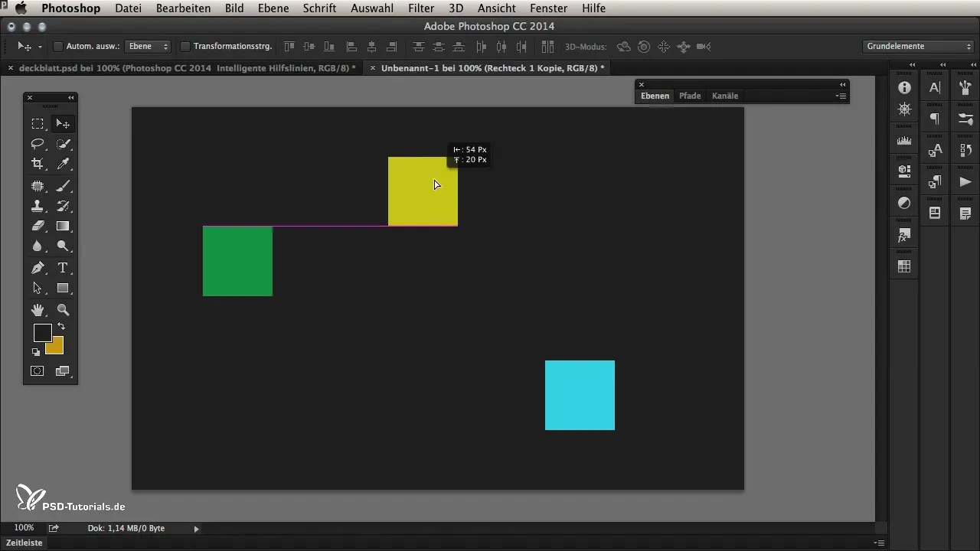980x551 pixels.
Task: Swap foreground and background colors
Action: [x=61, y=327]
